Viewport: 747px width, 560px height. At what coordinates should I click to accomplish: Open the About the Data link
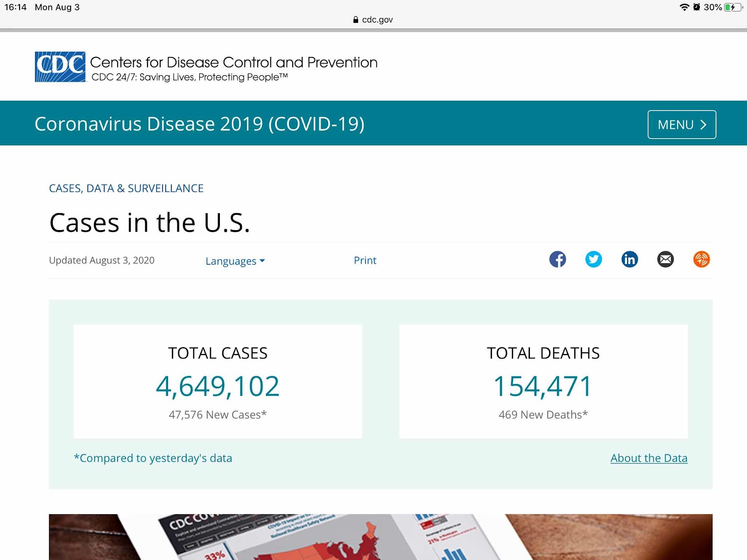pyautogui.click(x=649, y=458)
